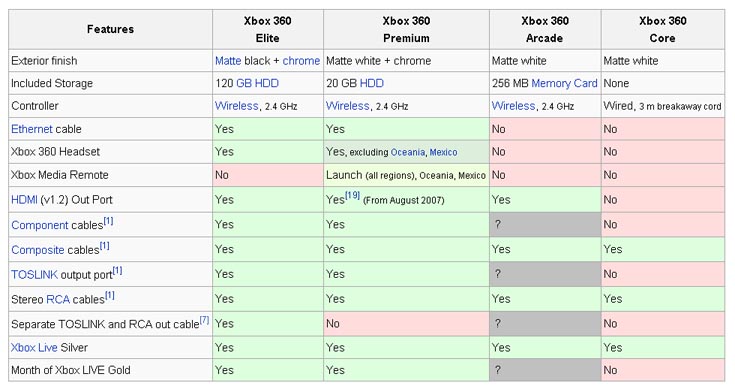The height and width of the screenshot is (392, 735).
Task: Click the Wireless link in Arcade column
Action: coord(513,106)
